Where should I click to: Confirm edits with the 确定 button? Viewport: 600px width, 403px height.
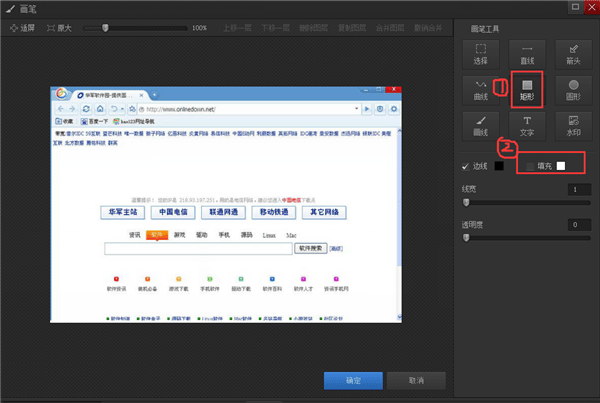pyautogui.click(x=353, y=381)
